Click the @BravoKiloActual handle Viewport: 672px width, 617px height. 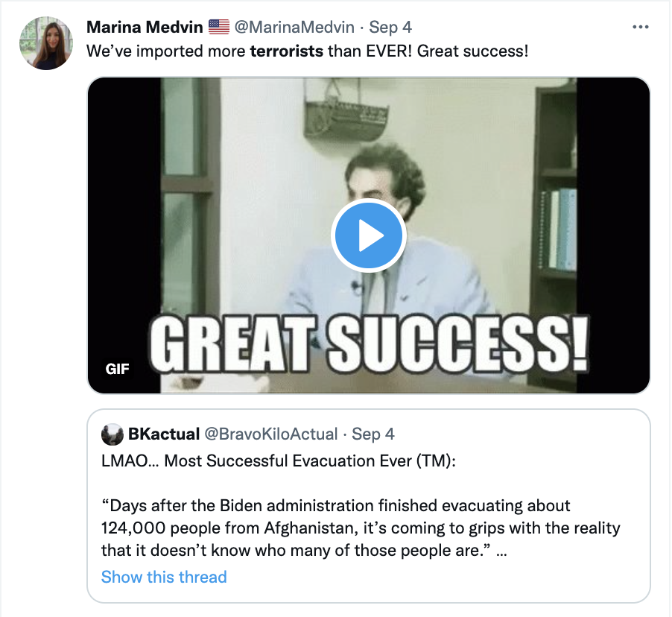click(271, 434)
